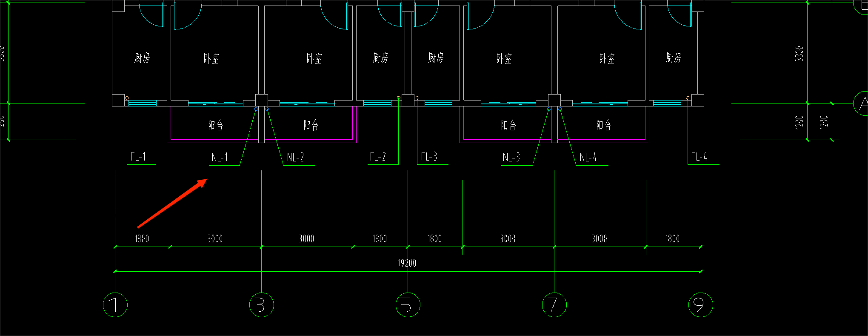Image resolution: width=868 pixels, height=336 pixels.
Task: Pick the 19200 overall dimension text
Action: click(407, 263)
